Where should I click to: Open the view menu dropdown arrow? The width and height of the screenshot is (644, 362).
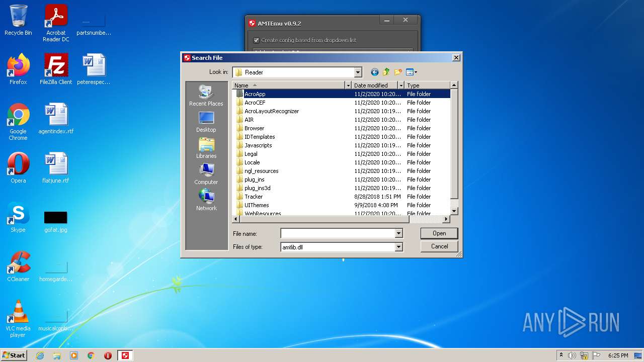click(x=416, y=72)
